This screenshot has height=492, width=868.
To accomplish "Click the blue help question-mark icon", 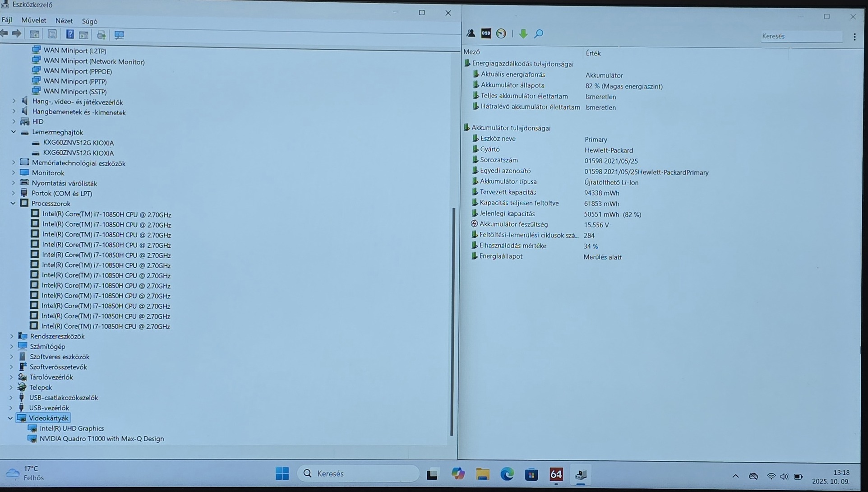I will point(69,34).
